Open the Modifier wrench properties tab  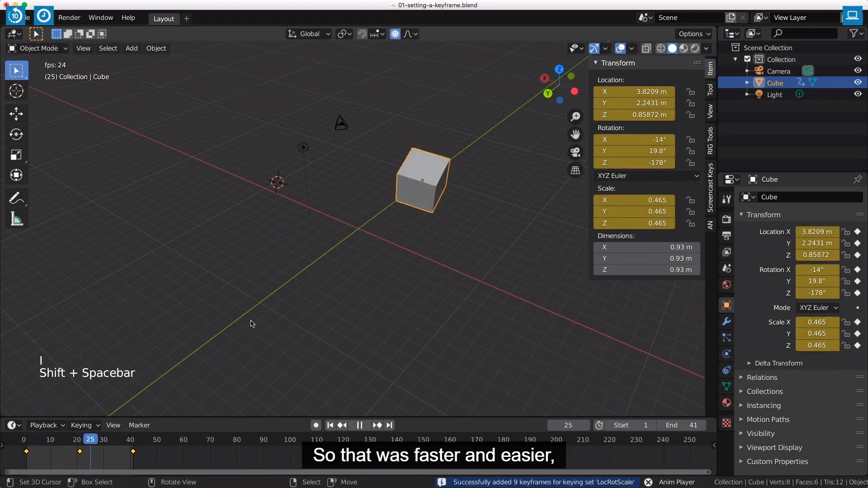click(x=726, y=322)
